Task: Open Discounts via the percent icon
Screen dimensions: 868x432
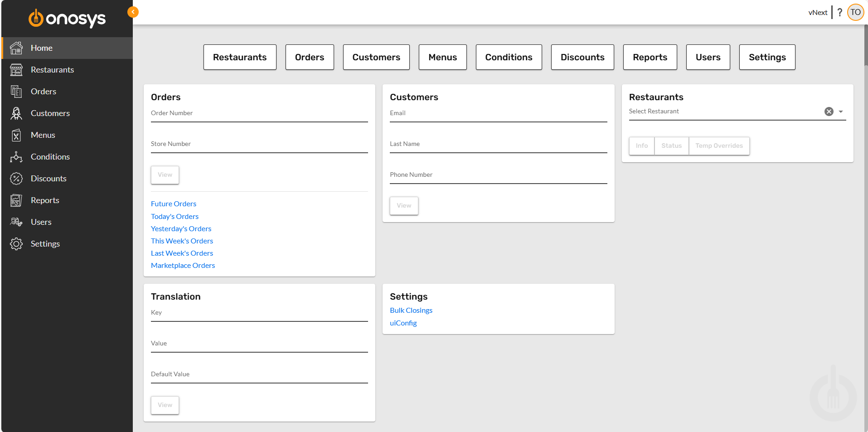Action: click(16, 178)
